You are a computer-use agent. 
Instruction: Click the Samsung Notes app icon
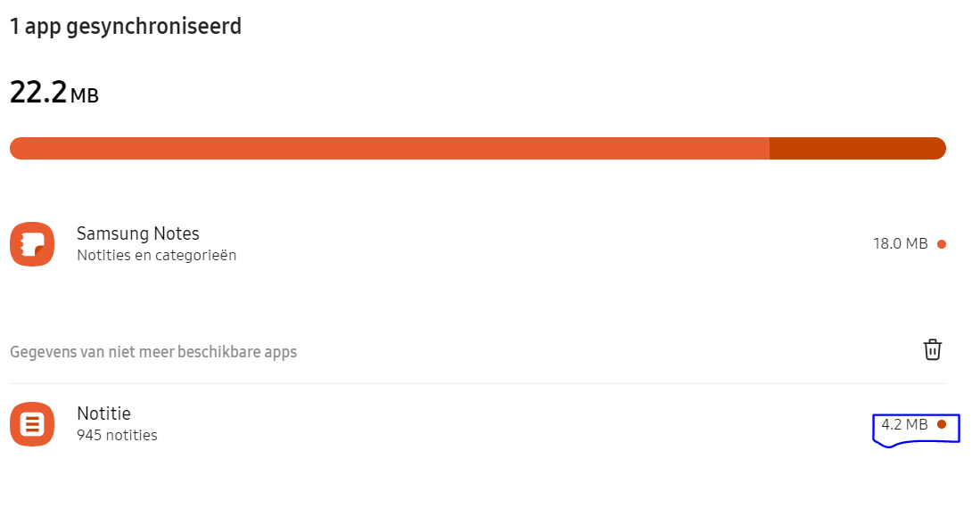(x=32, y=244)
